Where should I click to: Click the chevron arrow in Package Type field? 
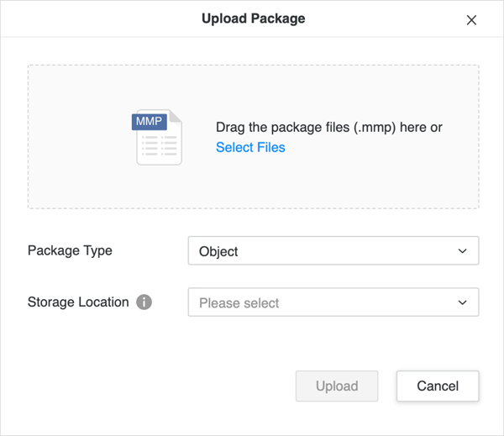[462, 251]
